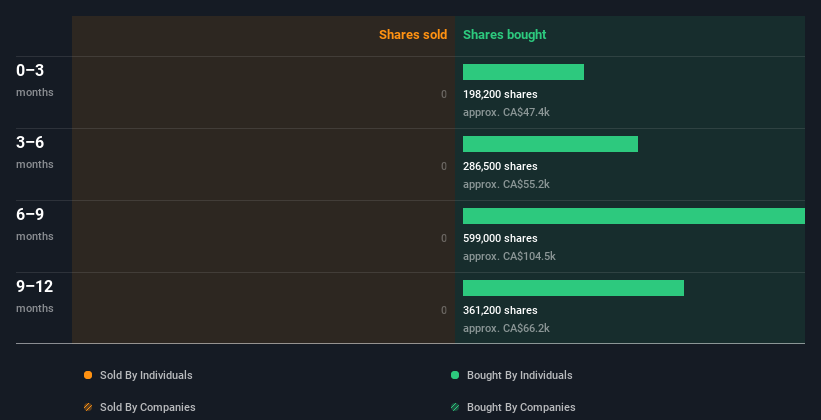Screen dimensions: 821x420
Task: Click the orange Sold By Individuals legend dot
Action: click(x=88, y=375)
